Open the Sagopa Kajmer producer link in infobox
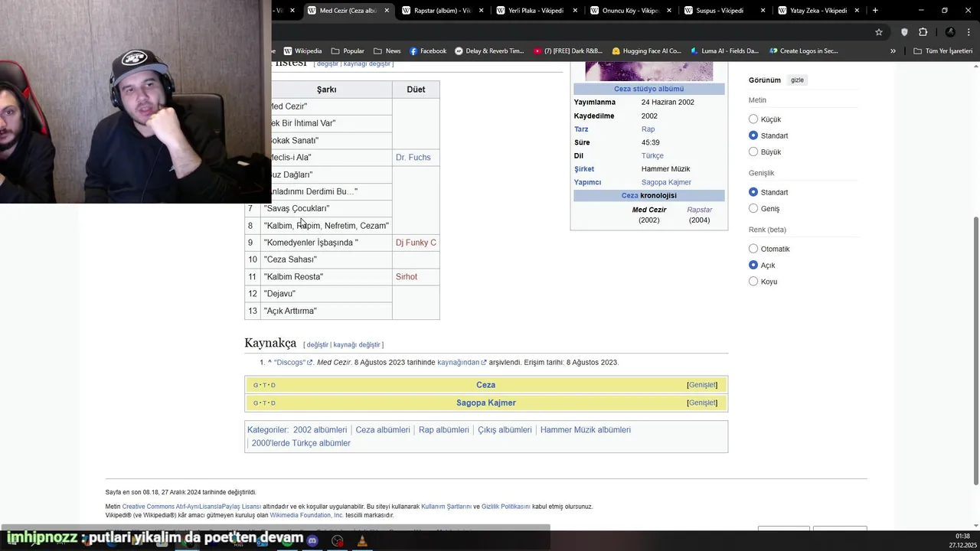Screen dimensions: 980x551 666,182
